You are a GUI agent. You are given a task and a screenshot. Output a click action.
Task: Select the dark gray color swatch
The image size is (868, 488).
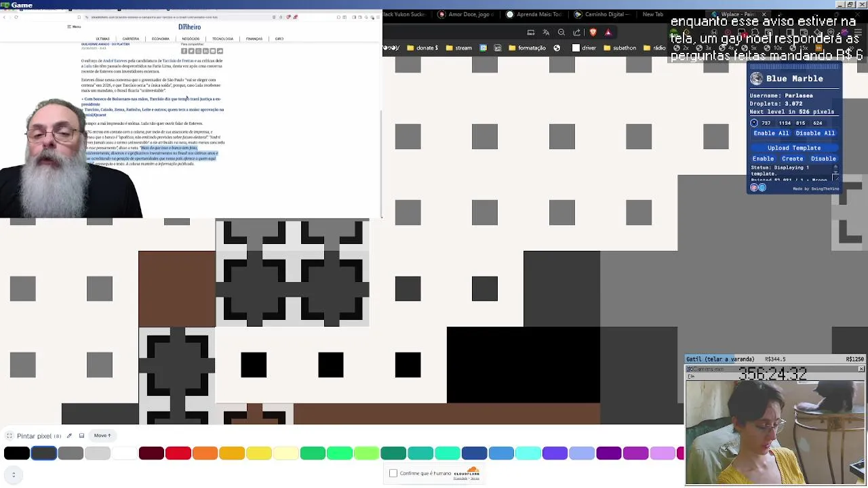tap(43, 453)
